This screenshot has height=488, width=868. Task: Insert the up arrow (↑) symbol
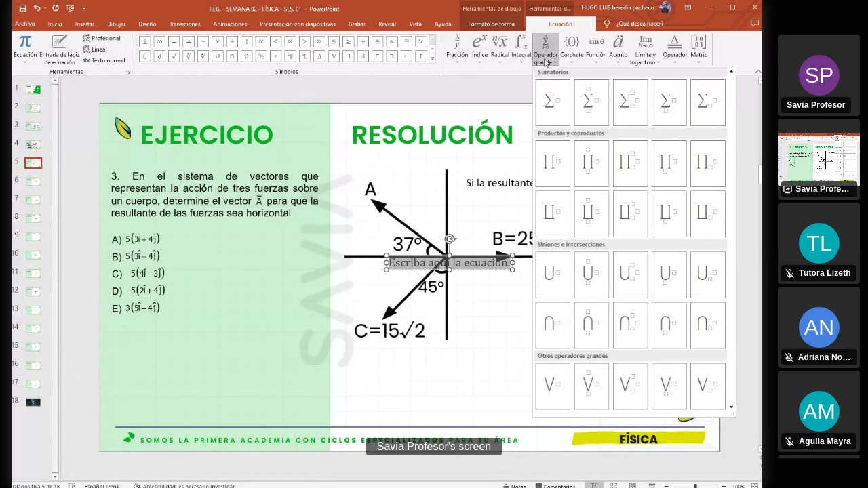pos(420,56)
